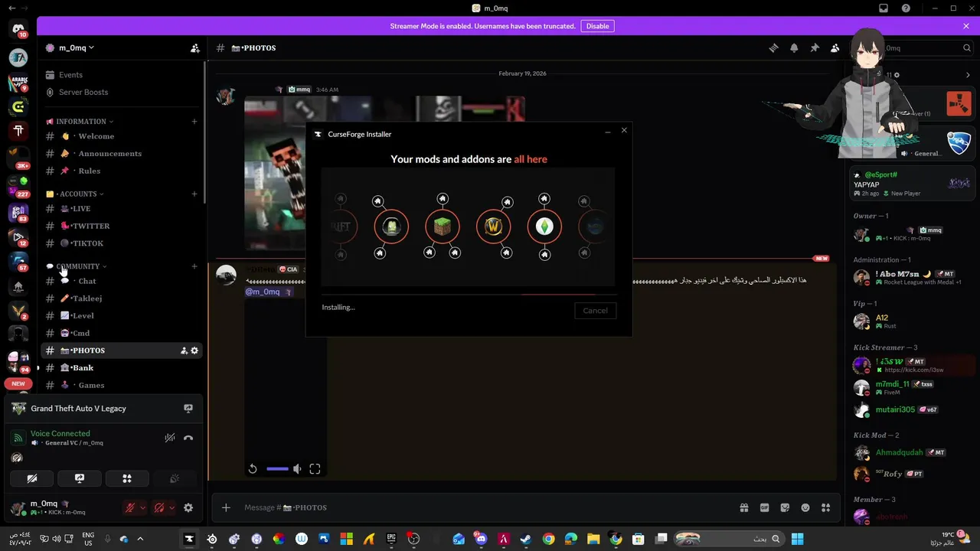Toggle fullscreen on the video player
Screen dimensions: 980x551
pos(315,469)
